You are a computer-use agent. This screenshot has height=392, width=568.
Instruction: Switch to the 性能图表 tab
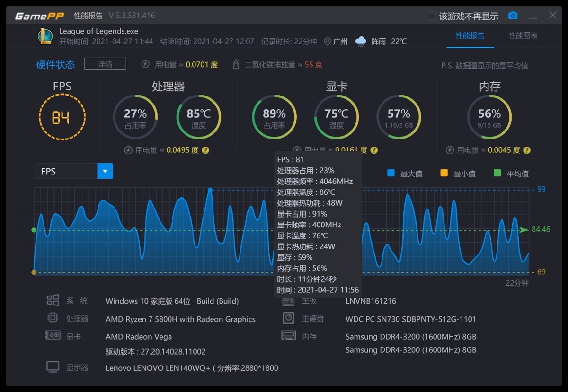[523, 35]
